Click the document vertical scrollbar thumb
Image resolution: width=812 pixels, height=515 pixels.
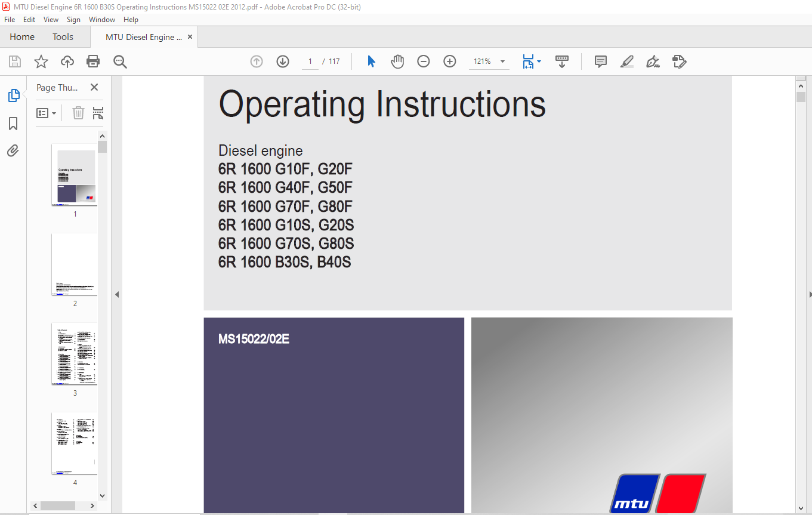point(801,97)
